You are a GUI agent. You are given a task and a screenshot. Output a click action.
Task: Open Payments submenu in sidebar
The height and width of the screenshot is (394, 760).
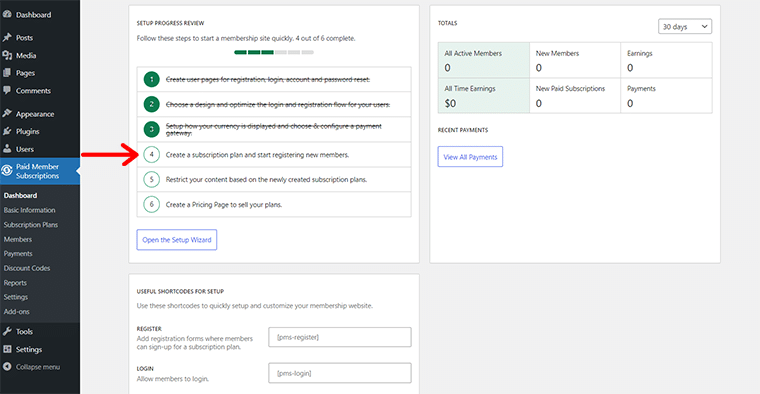[x=18, y=253]
